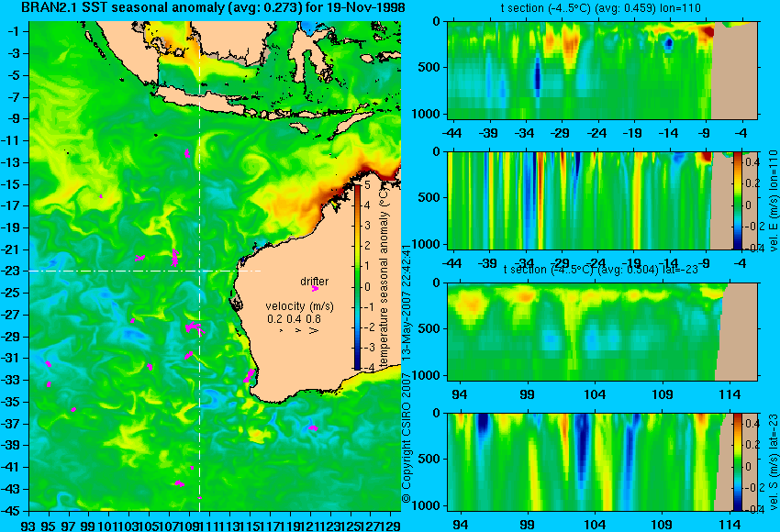
Task: Click the '-1' latitude label on the map axis
Action: pyautogui.click(x=14, y=31)
